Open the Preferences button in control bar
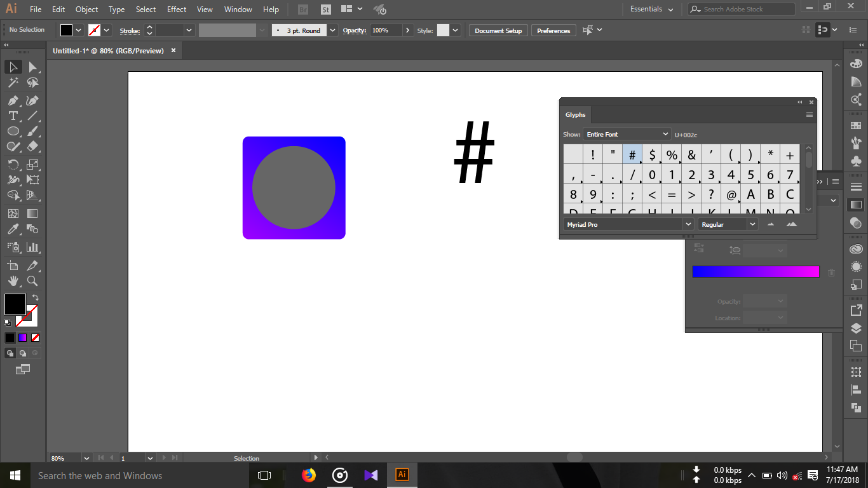 pyautogui.click(x=552, y=30)
